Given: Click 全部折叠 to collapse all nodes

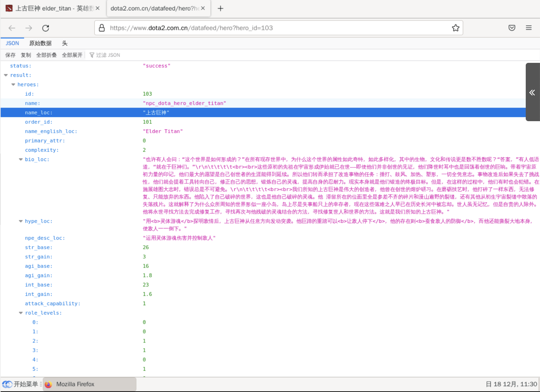Looking at the screenshot, I should tap(46, 55).
